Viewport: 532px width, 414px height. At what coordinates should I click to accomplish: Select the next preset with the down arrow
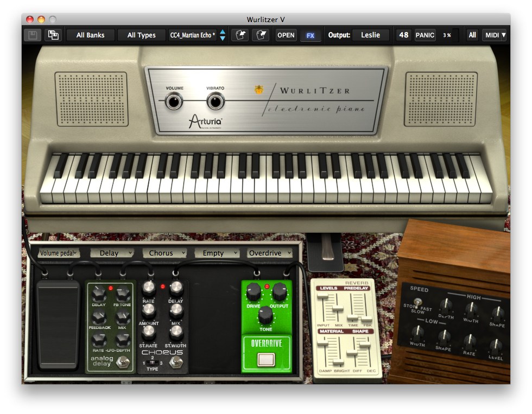point(223,38)
